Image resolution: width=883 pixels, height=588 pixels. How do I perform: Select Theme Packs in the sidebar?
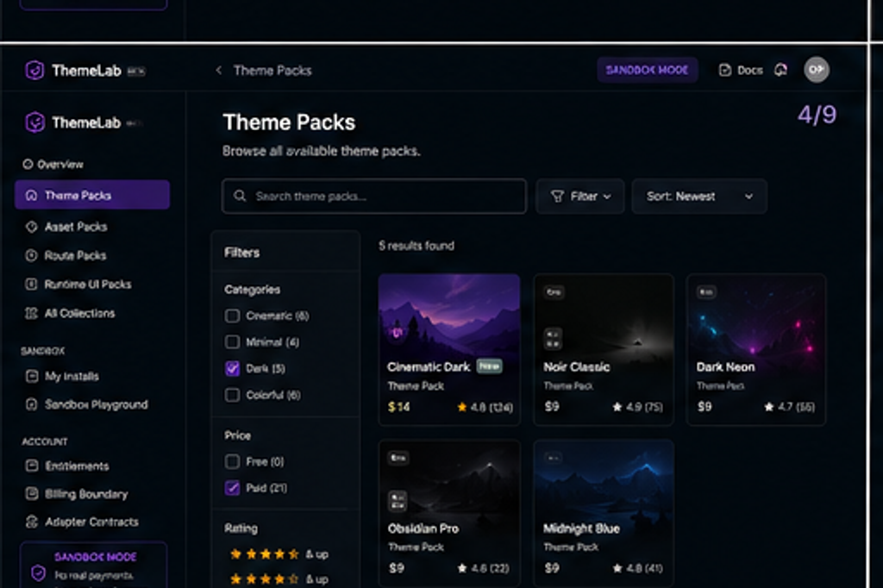click(92, 195)
